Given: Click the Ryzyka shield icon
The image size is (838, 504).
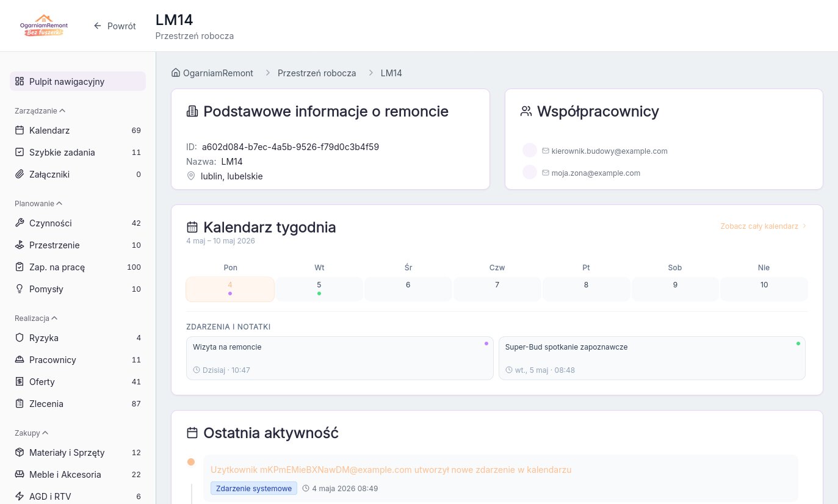Looking at the screenshot, I should (x=20, y=338).
